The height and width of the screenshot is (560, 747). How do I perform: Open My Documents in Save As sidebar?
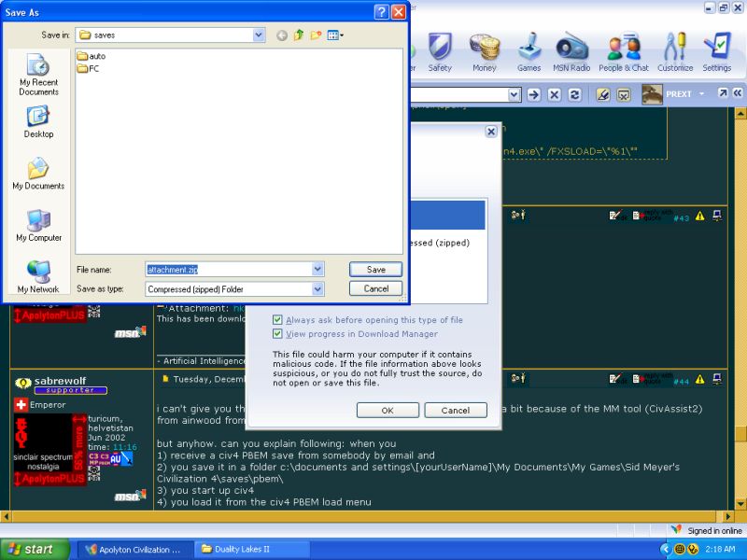(x=38, y=174)
